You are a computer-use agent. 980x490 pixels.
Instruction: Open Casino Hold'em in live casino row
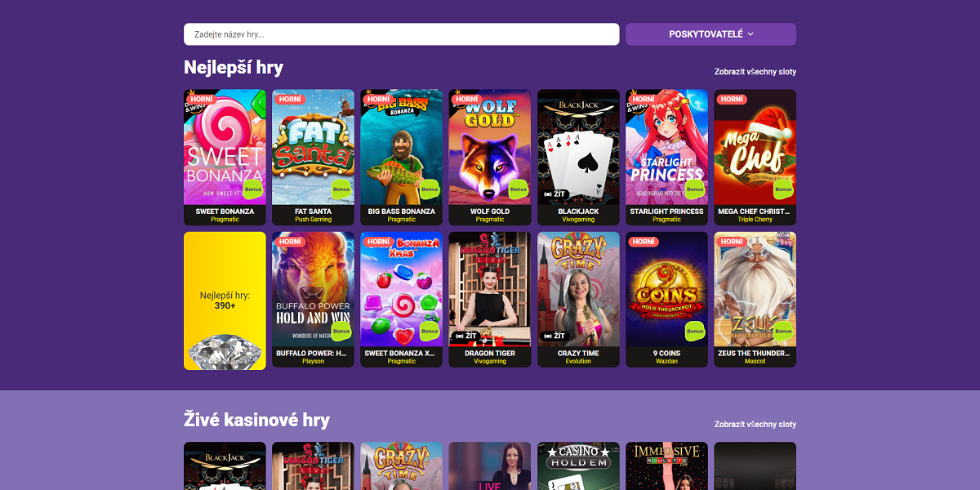coord(578,466)
